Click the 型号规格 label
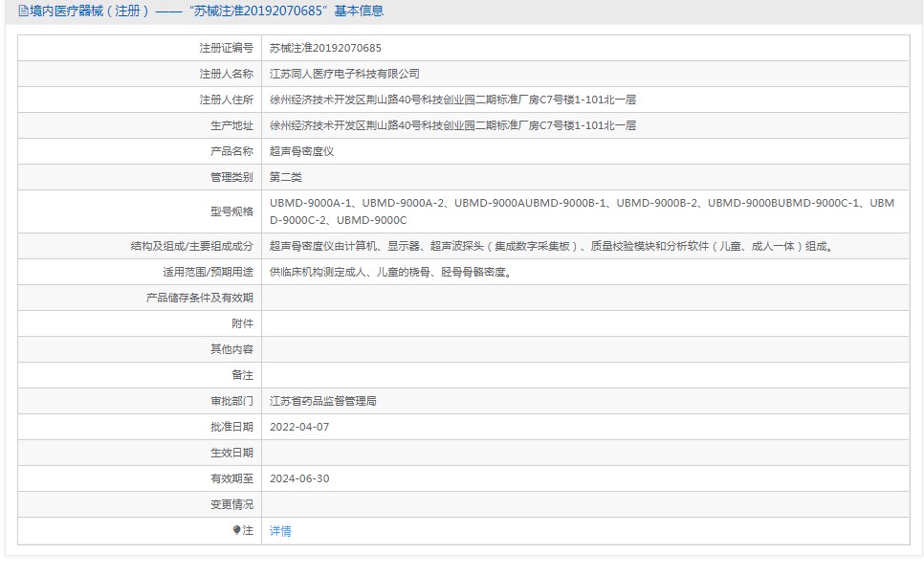924x577 pixels. coord(231,211)
